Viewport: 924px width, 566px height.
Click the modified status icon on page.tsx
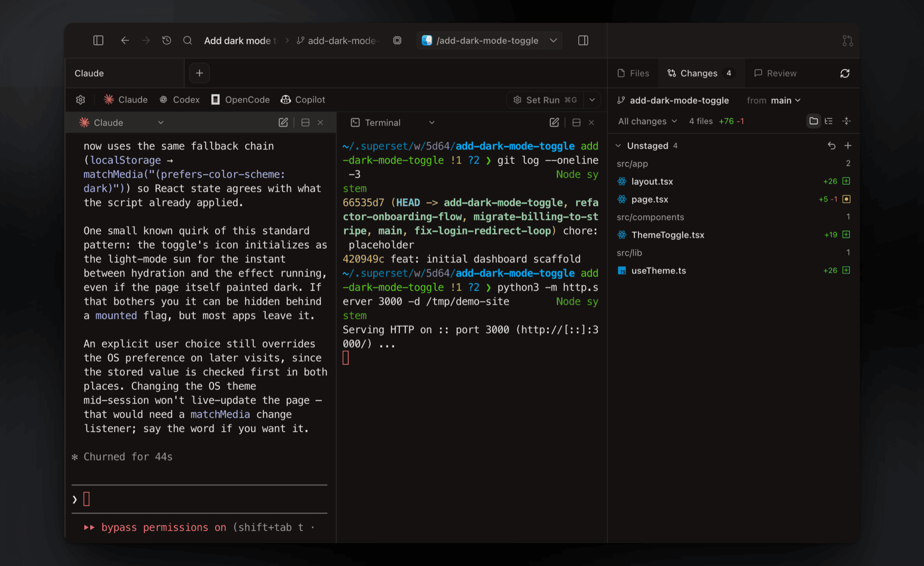pyautogui.click(x=846, y=199)
